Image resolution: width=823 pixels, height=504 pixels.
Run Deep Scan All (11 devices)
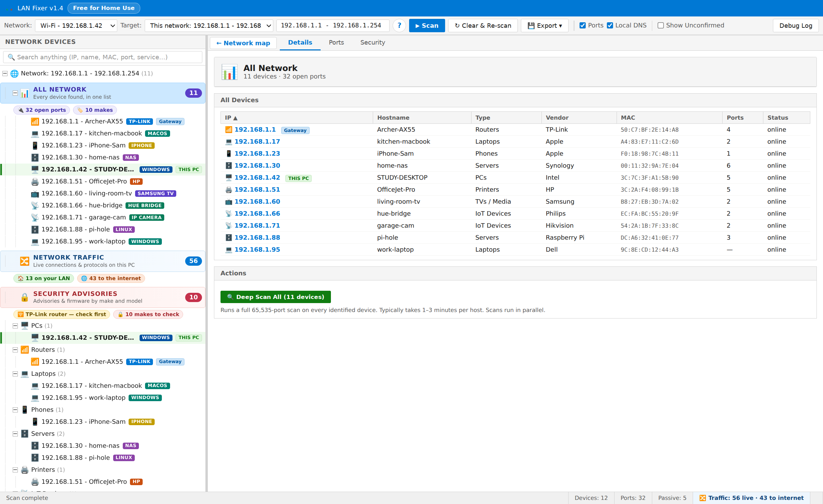pos(275,297)
